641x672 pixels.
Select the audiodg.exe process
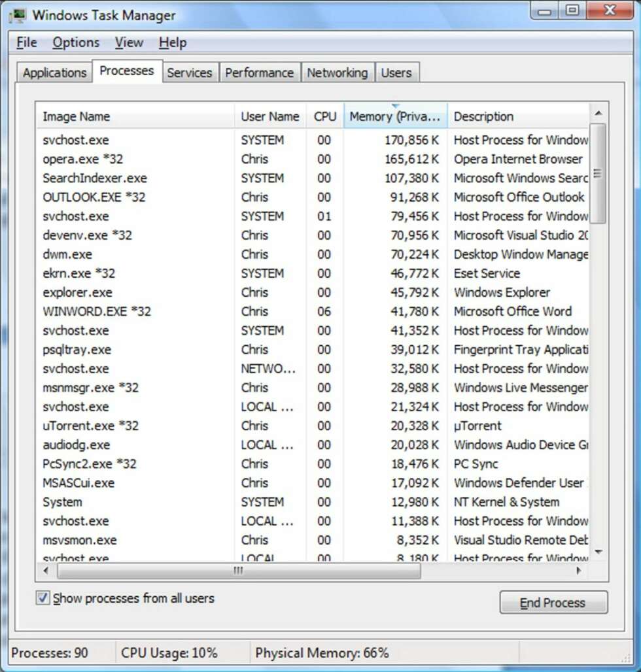pos(312,445)
